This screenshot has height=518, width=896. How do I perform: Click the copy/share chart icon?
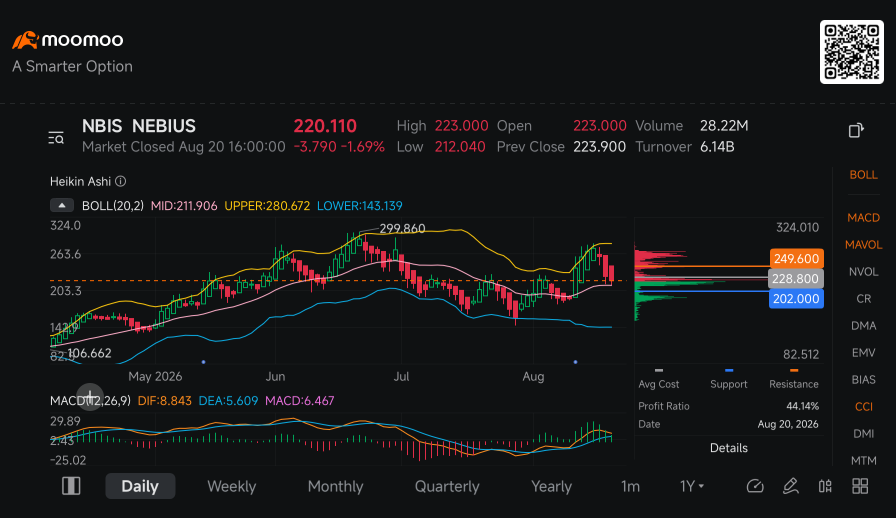[855, 130]
